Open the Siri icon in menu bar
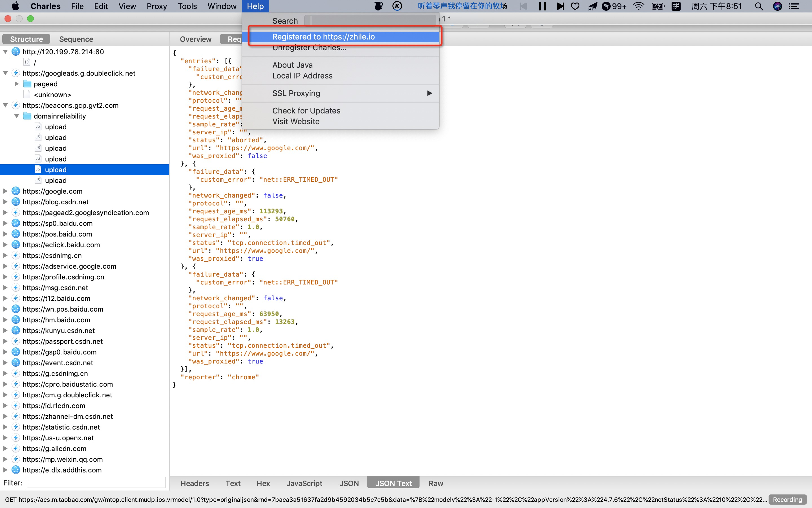Image resolution: width=812 pixels, height=508 pixels. [777, 6]
